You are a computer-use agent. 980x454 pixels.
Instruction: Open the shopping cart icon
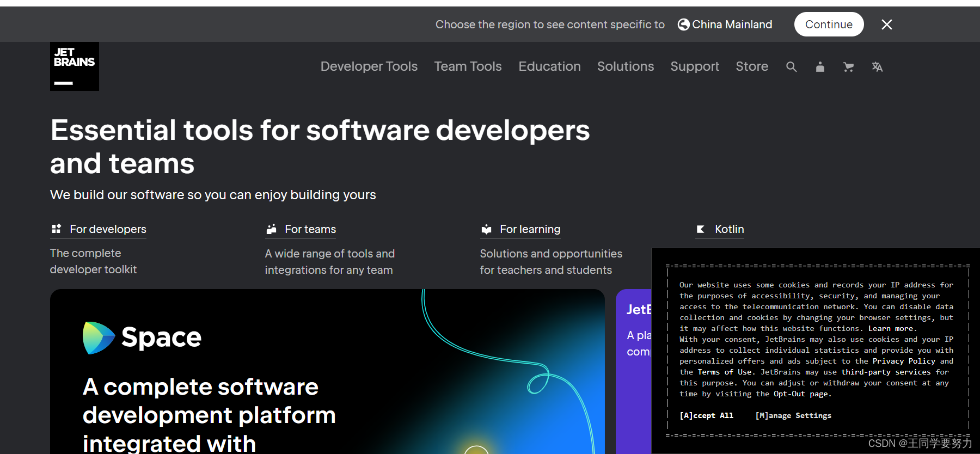pyautogui.click(x=848, y=67)
